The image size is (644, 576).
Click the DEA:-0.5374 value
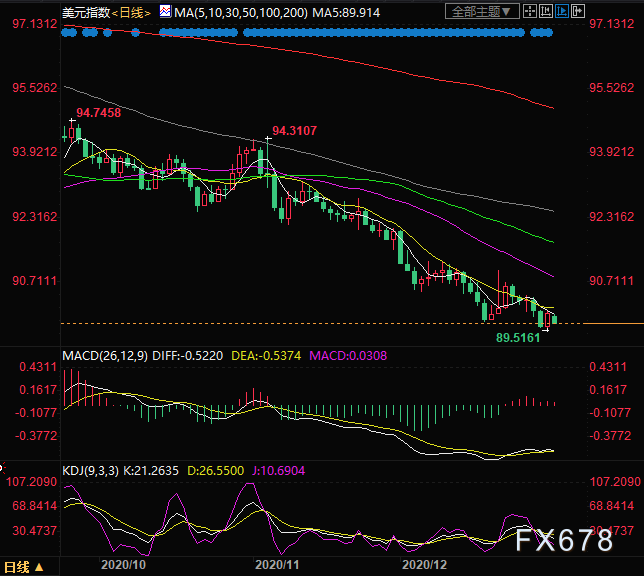266,356
